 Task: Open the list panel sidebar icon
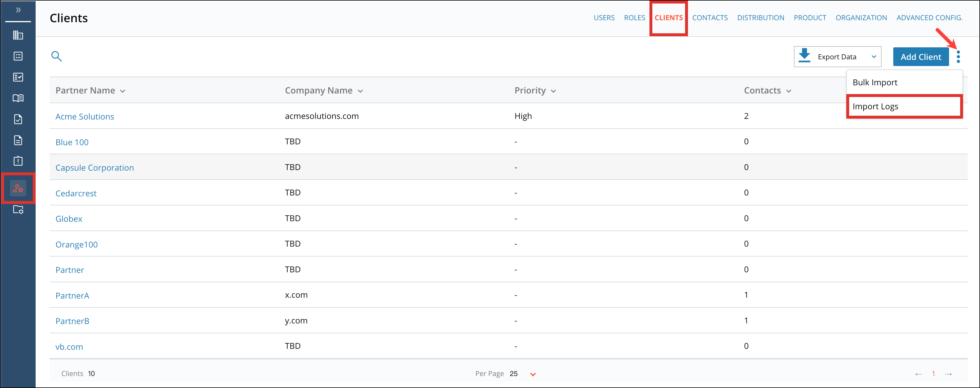pos(18,56)
